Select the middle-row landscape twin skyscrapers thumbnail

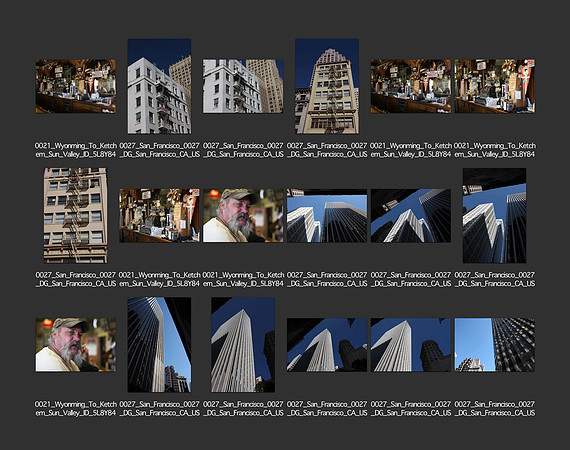tap(327, 216)
